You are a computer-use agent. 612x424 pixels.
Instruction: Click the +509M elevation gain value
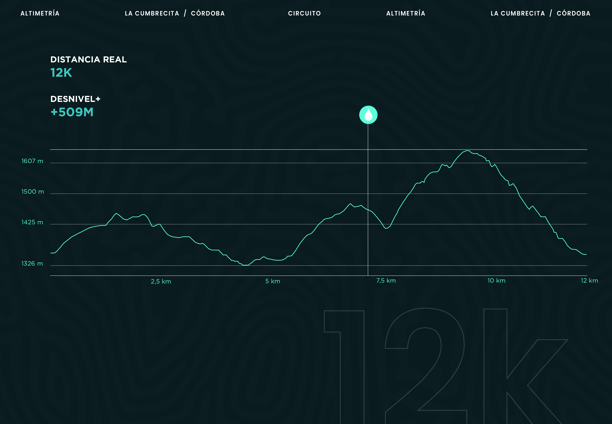click(72, 112)
